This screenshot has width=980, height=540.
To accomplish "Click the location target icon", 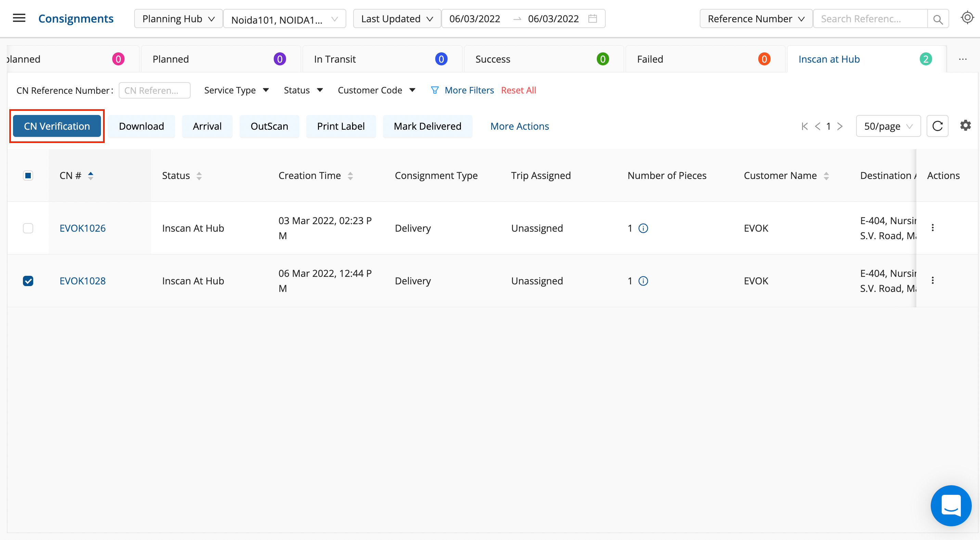I will click(x=967, y=18).
